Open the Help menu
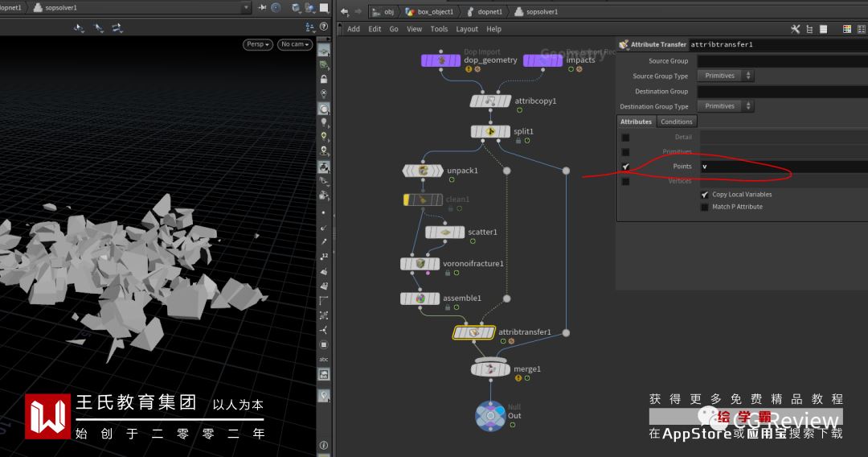The image size is (868, 457). (493, 29)
